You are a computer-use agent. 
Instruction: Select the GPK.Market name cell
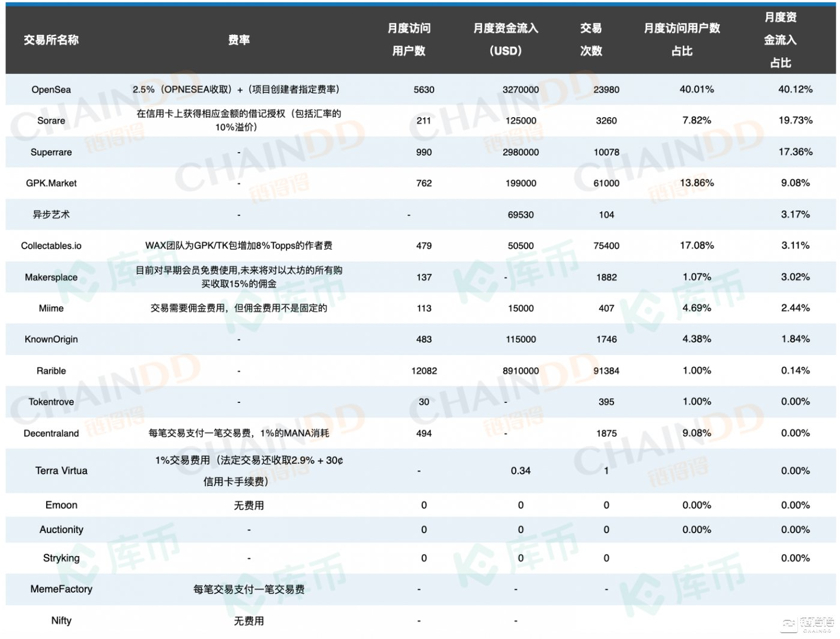coord(51,183)
